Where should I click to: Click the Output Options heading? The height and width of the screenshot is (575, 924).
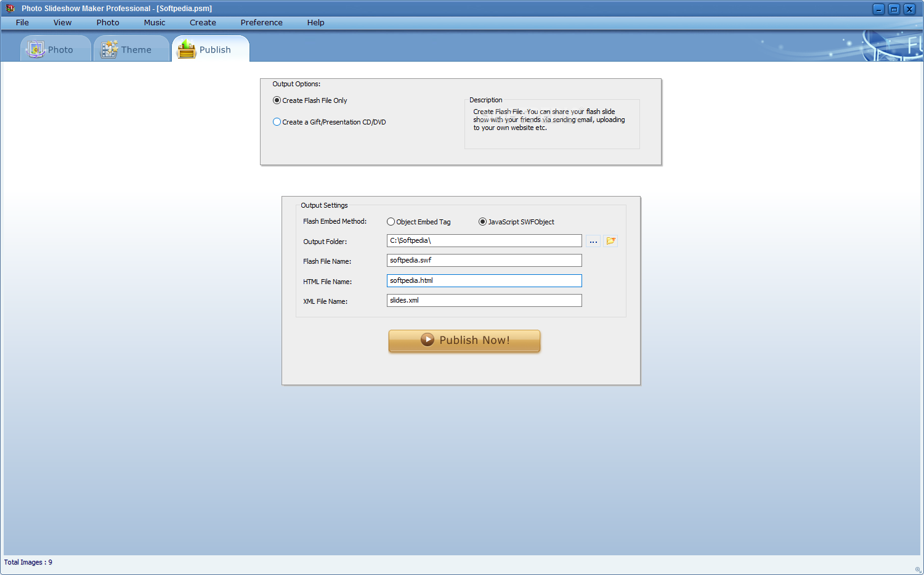[296, 84]
